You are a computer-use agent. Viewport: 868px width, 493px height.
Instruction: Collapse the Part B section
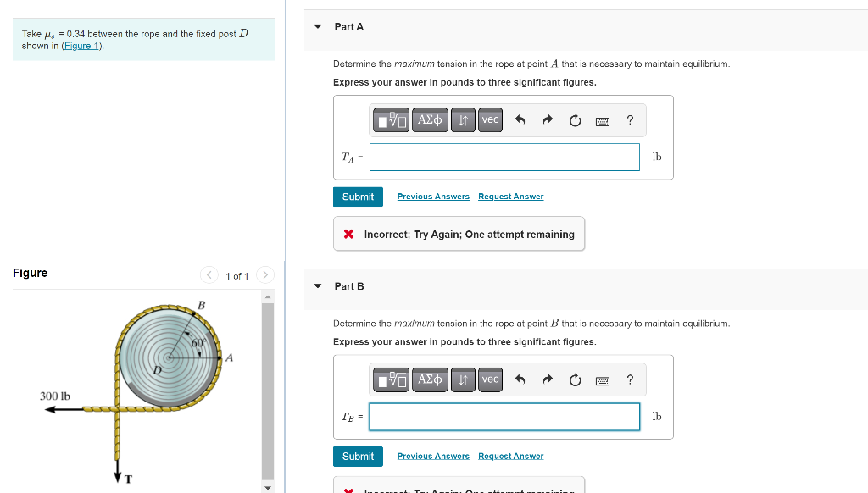[318, 286]
